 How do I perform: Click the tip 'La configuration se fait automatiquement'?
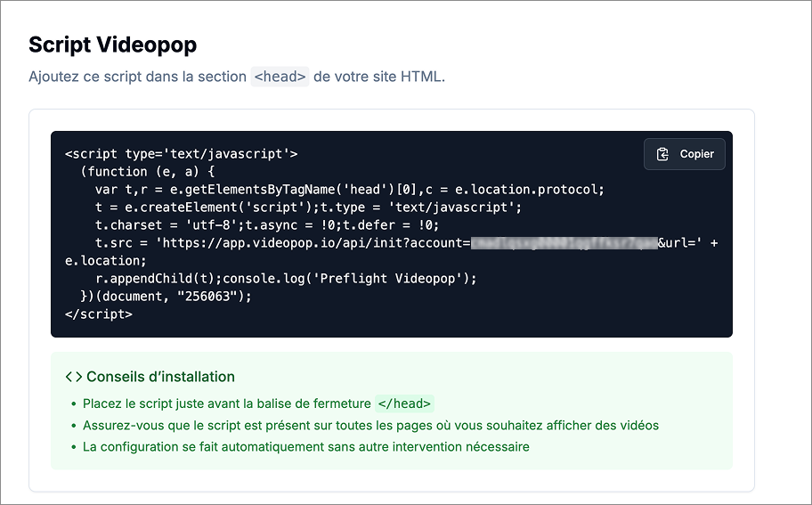click(x=306, y=446)
